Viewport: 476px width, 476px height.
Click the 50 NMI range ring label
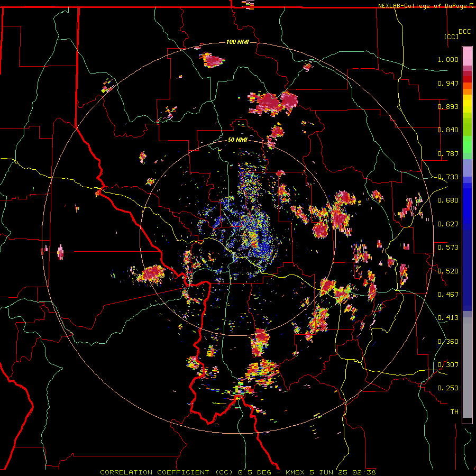click(x=237, y=140)
